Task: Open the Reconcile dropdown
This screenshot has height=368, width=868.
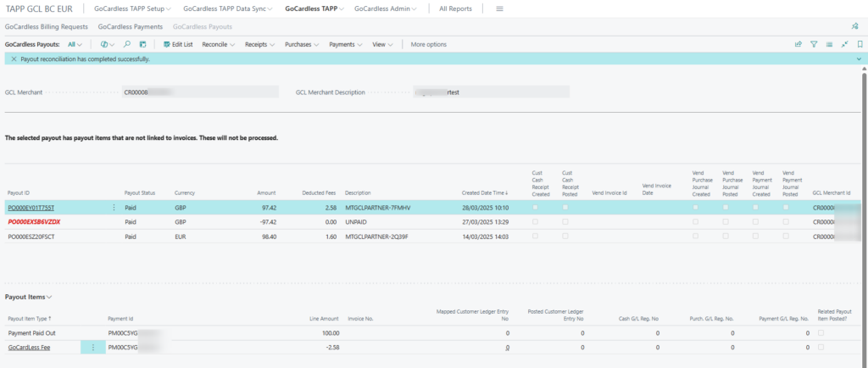Action: pyautogui.click(x=219, y=44)
